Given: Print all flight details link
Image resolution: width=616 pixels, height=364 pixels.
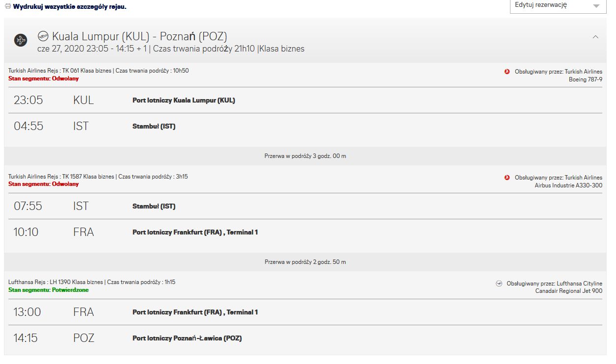Looking at the screenshot, I should coord(70,7).
